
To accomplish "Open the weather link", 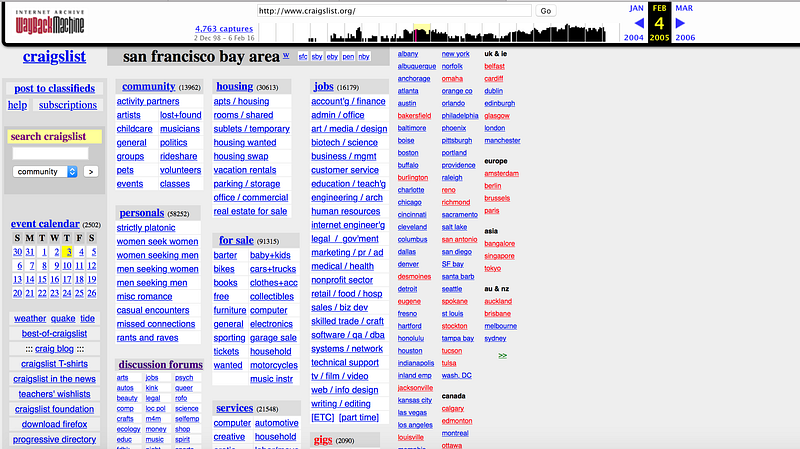I will pyautogui.click(x=30, y=318).
